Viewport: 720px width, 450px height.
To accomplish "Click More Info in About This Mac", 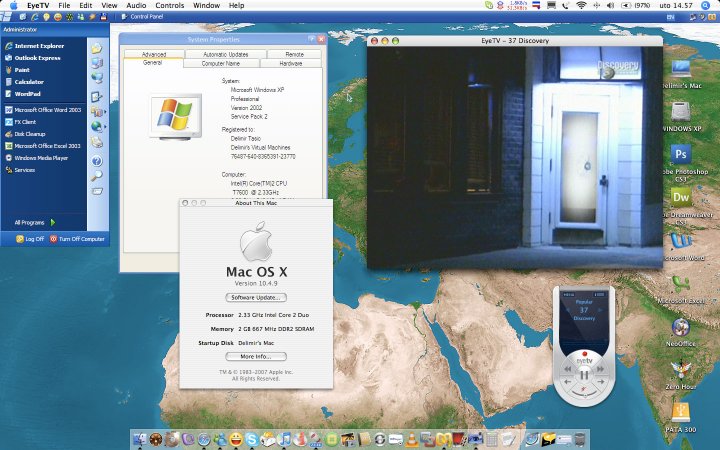I will pos(256,356).
